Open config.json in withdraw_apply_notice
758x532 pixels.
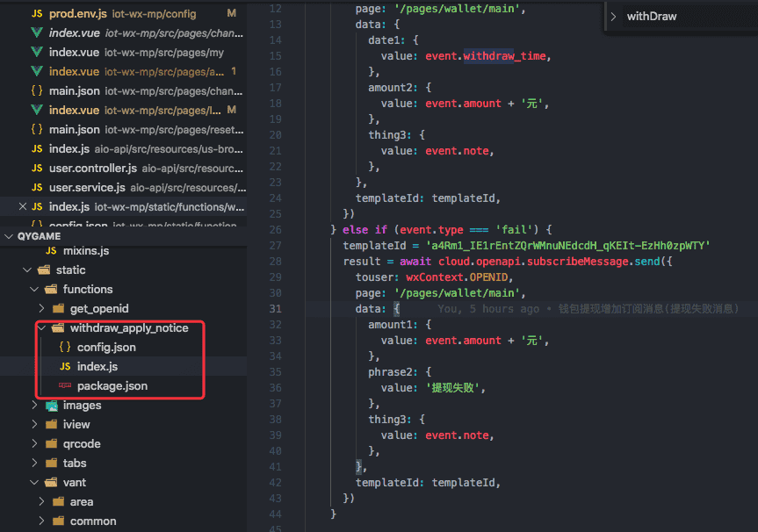pyautogui.click(x=105, y=348)
